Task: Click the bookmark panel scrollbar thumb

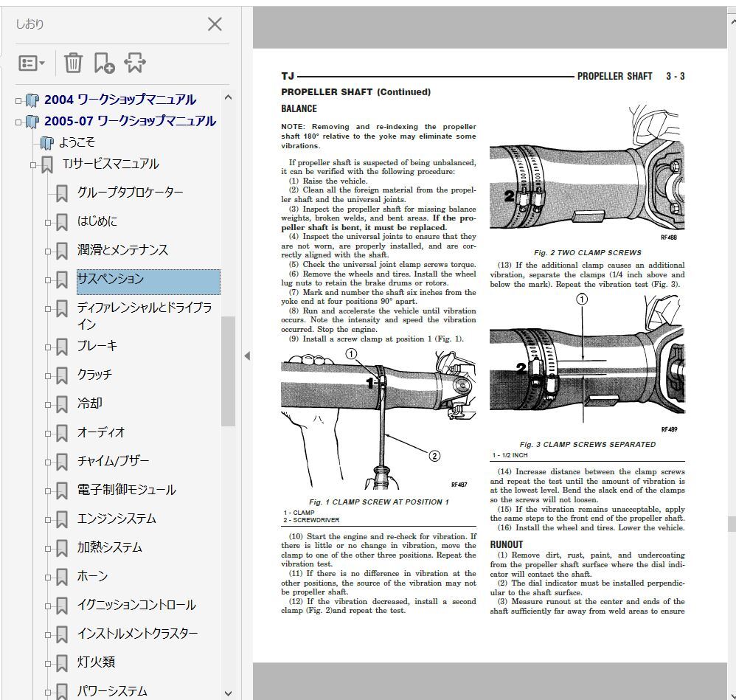Action: (x=228, y=371)
